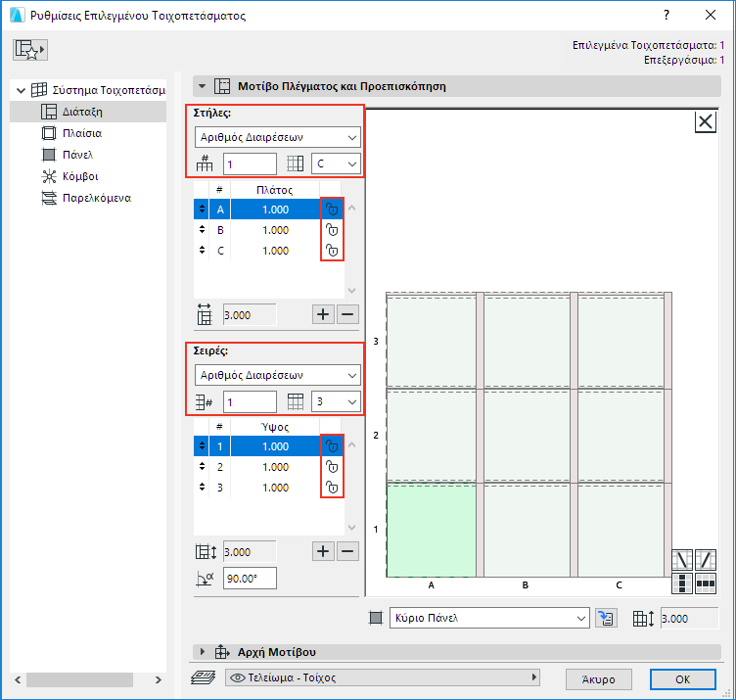Expand the Αρχή Μοτίβου panel
736x700 pixels.
pos(203,652)
